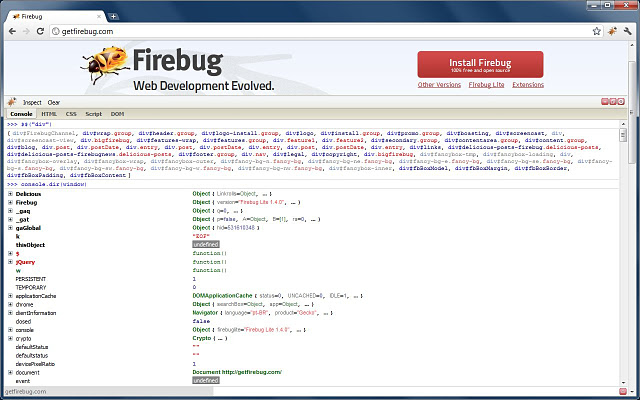Switch to the CSS tab

click(71, 114)
